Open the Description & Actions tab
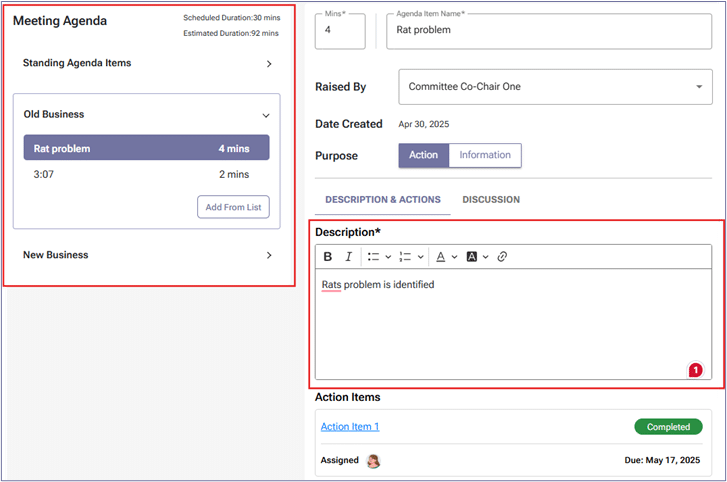Screen dimensions: 727x482 (x=382, y=200)
